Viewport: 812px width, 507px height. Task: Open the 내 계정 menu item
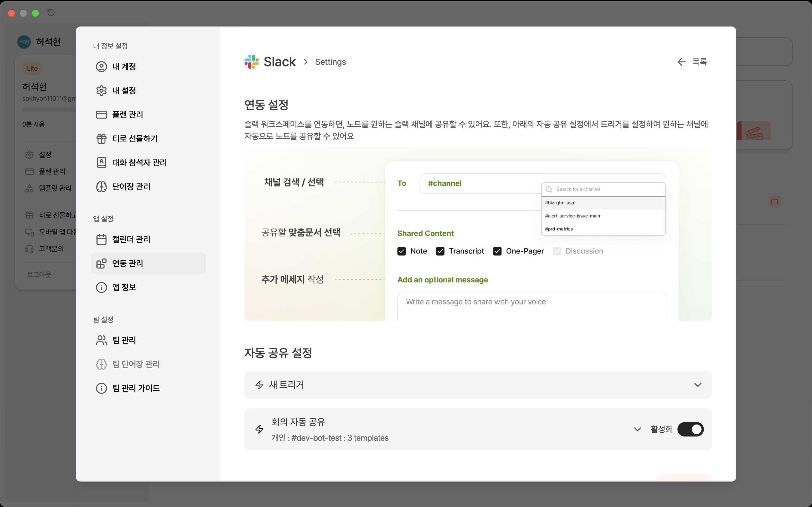click(124, 67)
